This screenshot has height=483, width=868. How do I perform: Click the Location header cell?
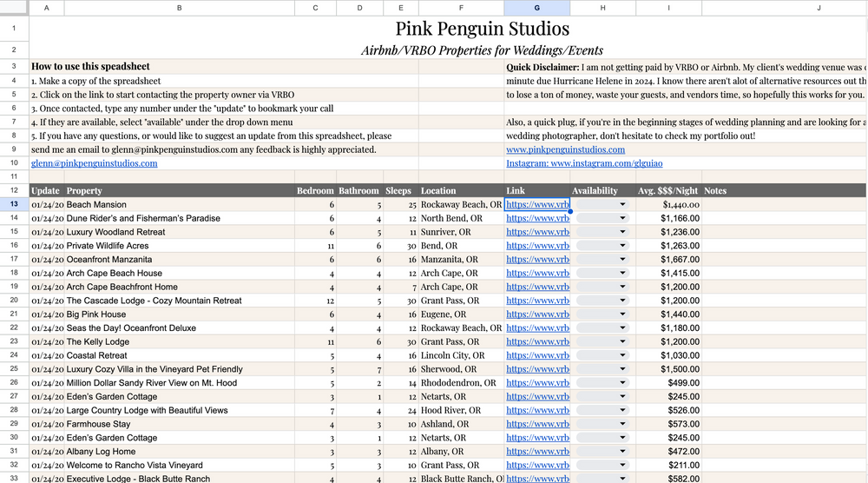[461, 190]
